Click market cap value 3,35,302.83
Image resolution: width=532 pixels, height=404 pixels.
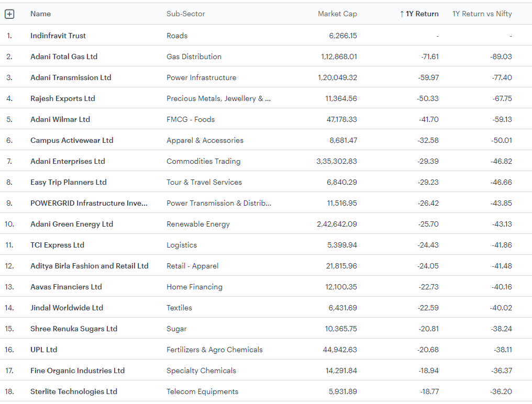coord(337,162)
